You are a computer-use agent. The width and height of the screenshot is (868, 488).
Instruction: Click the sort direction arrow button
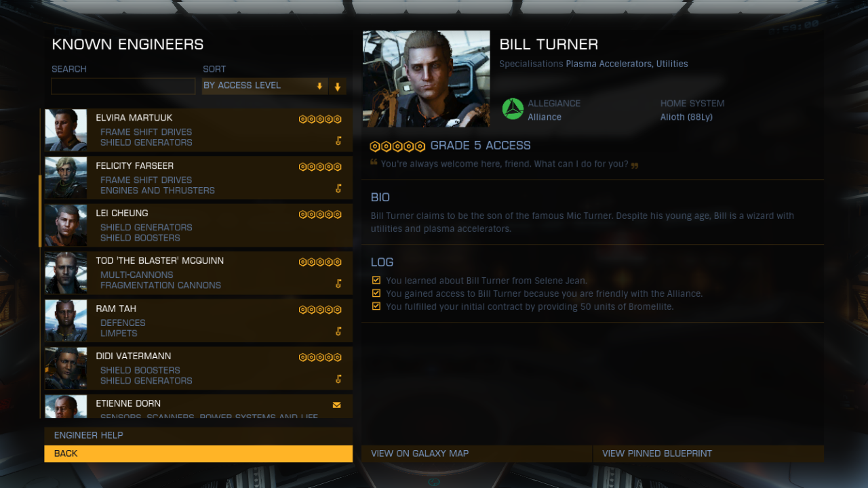click(338, 87)
